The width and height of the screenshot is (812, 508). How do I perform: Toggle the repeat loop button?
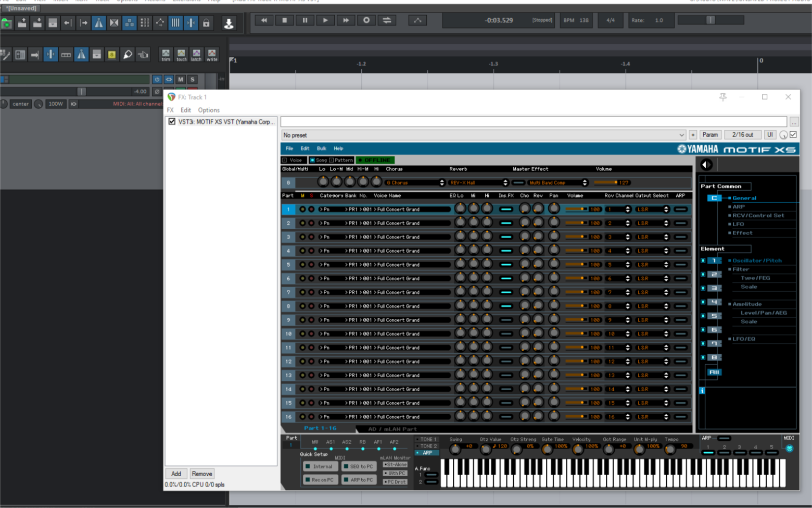(x=387, y=20)
